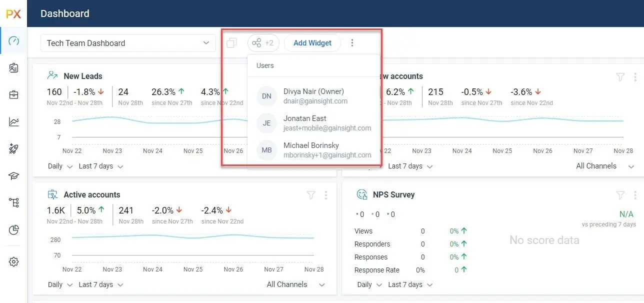644x303 pixels.
Task: Open the settings gear sidebar icon
Action: click(x=13, y=261)
